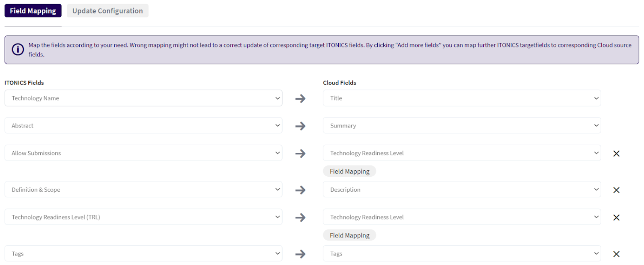Click the arrow beside Technology Name
Viewport: 644px width, 265px height.
click(300, 98)
